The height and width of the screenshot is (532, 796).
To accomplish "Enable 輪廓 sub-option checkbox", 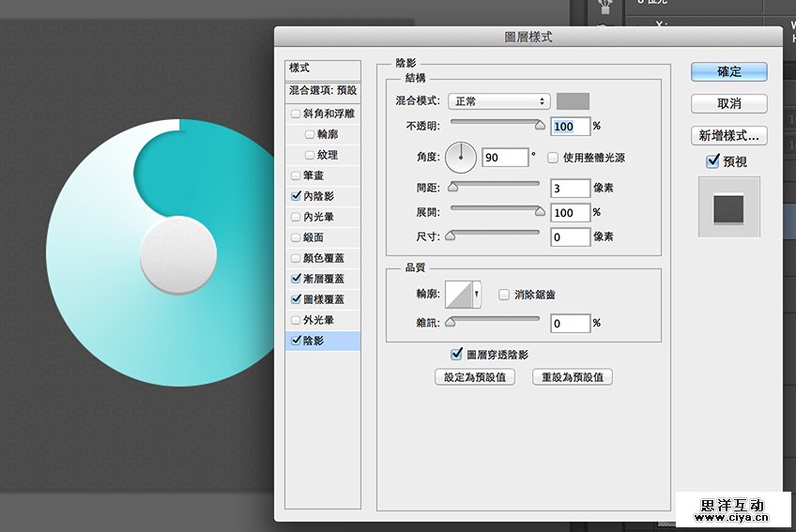I will click(309, 134).
